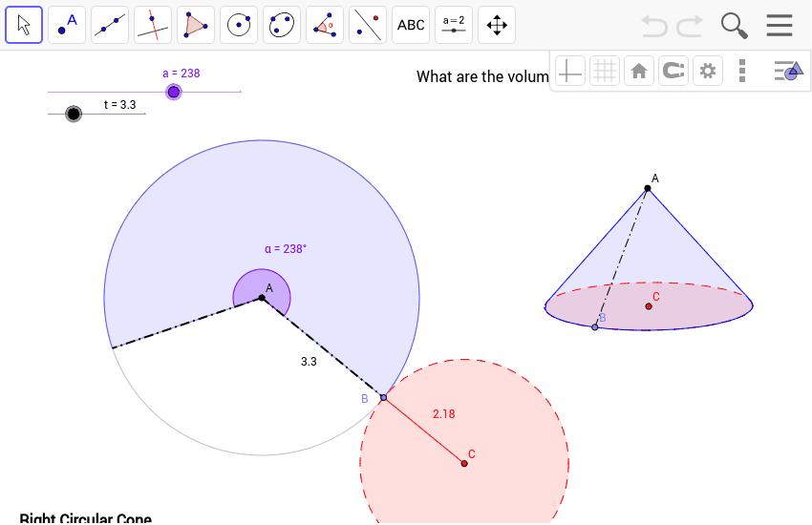Click the a = 238 slider label
812x525 pixels.
pyautogui.click(x=182, y=73)
